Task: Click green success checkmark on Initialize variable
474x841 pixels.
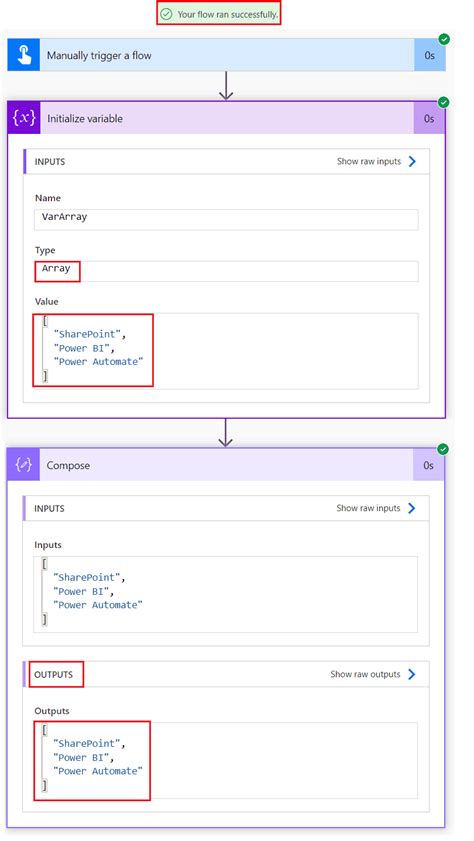Action: (x=443, y=102)
